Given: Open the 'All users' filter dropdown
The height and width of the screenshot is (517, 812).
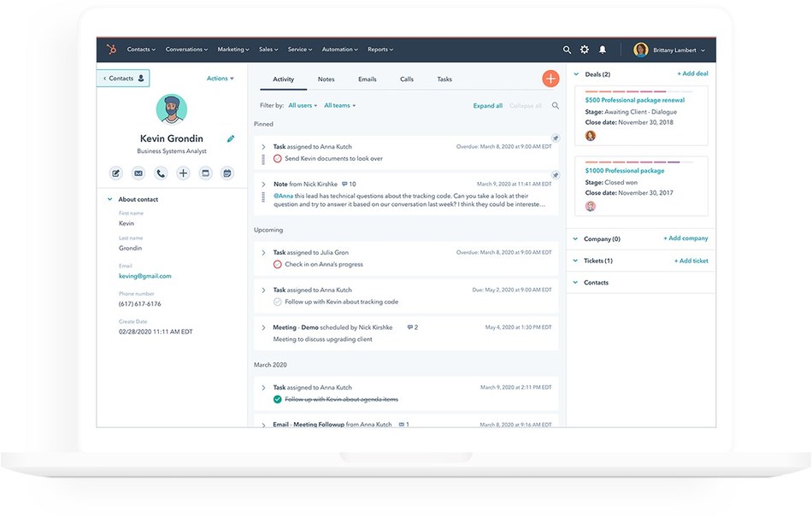Looking at the screenshot, I should (x=303, y=104).
